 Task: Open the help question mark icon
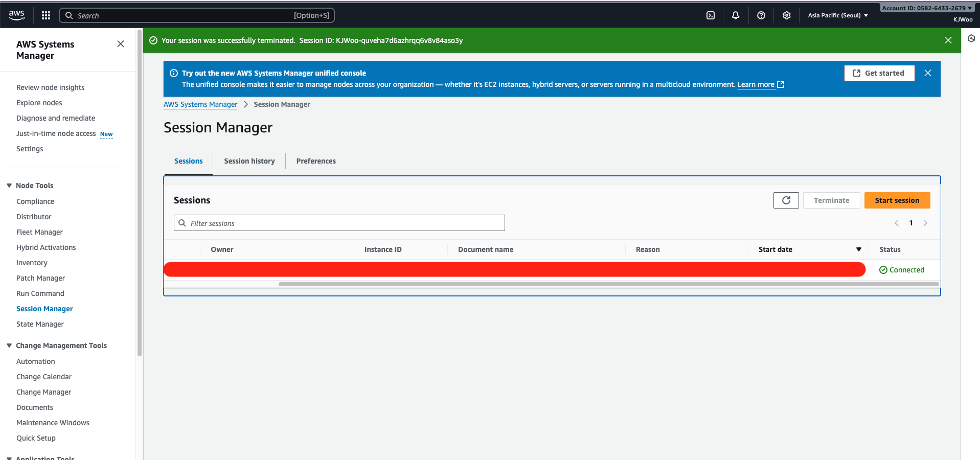point(761,15)
